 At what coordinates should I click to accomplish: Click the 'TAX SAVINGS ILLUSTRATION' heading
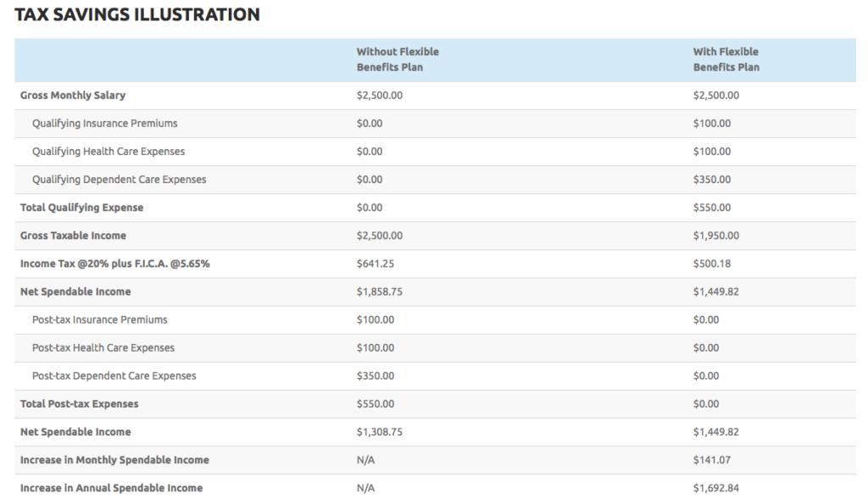pyautogui.click(x=137, y=14)
